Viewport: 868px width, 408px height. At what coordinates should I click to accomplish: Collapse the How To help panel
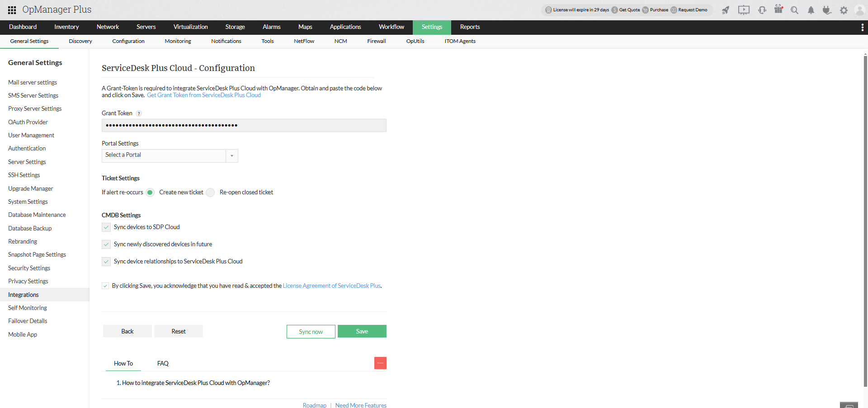point(380,363)
